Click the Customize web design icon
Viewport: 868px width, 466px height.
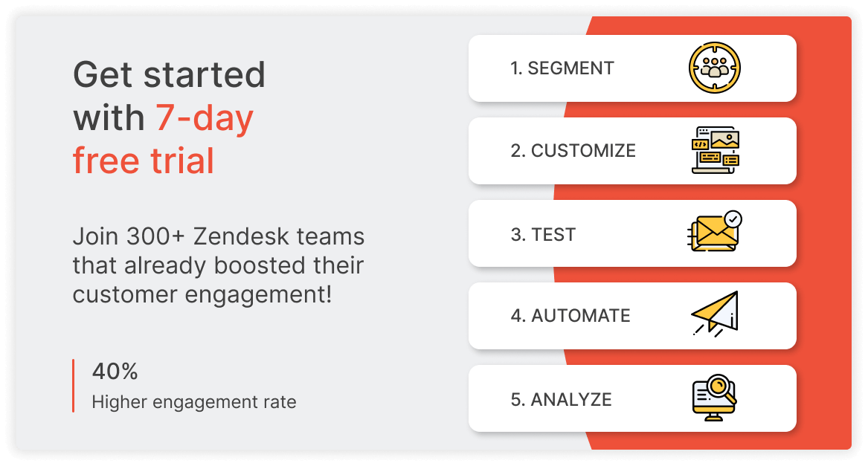[715, 151]
